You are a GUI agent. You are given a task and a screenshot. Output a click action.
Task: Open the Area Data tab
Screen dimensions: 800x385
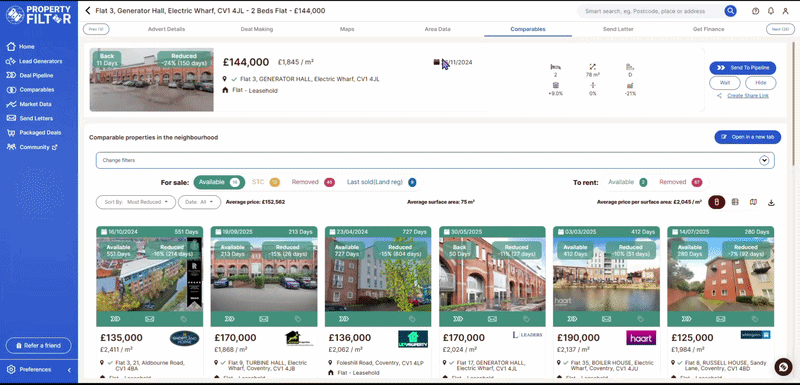(437, 29)
